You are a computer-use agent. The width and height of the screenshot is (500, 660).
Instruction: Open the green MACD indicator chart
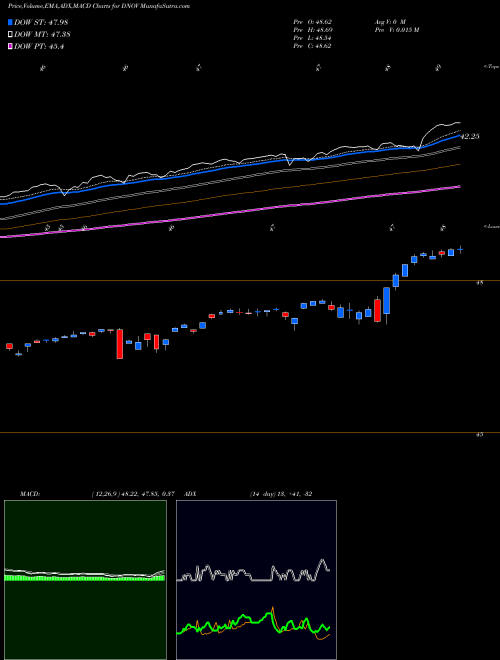[85, 580]
